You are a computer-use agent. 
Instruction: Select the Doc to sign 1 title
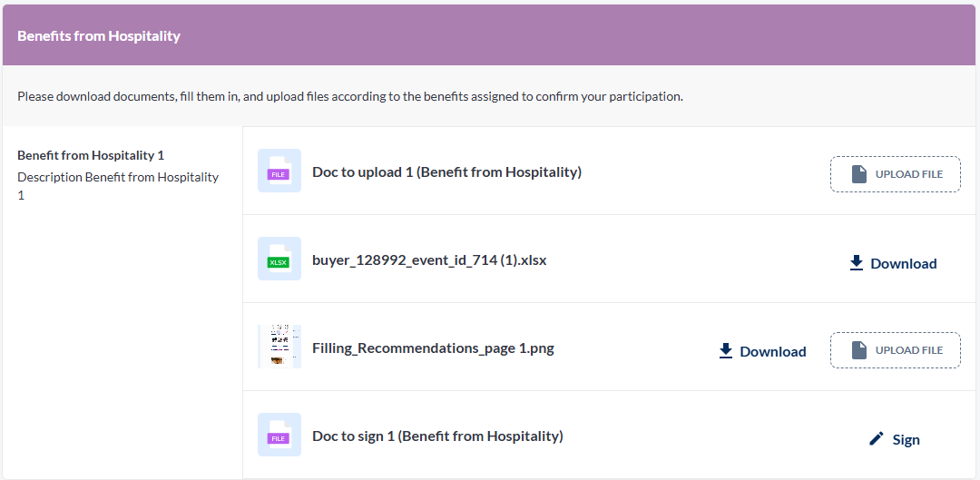(x=437, y=436)
